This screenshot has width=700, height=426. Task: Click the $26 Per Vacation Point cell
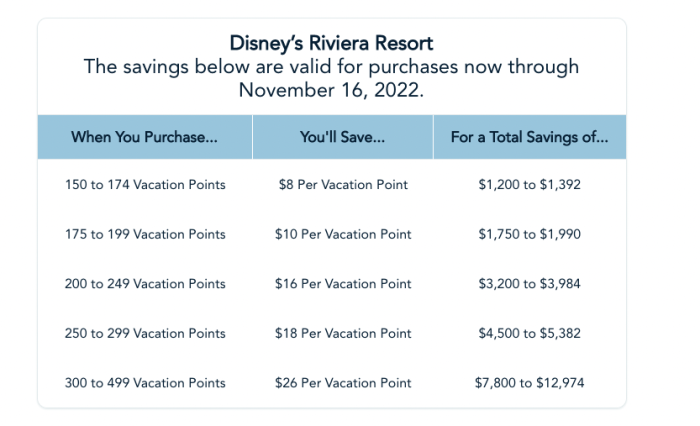[343, 383]
